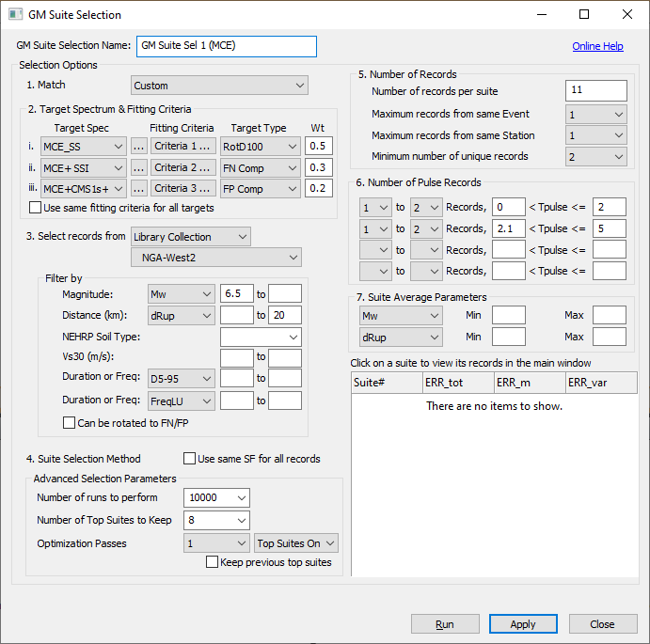Viewport: 650px width, 644px height.
Task: Click the GM Suite Selection window title icon
Action: 15,14
